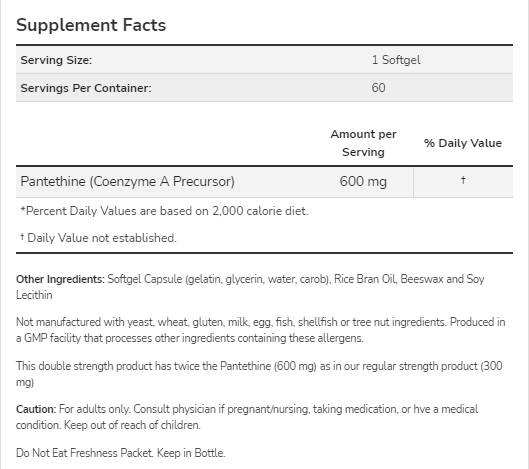The width and height of the screenshot is (529, 469).
Task: Click the Amount per Serving column header
Action: click(363, 143)
